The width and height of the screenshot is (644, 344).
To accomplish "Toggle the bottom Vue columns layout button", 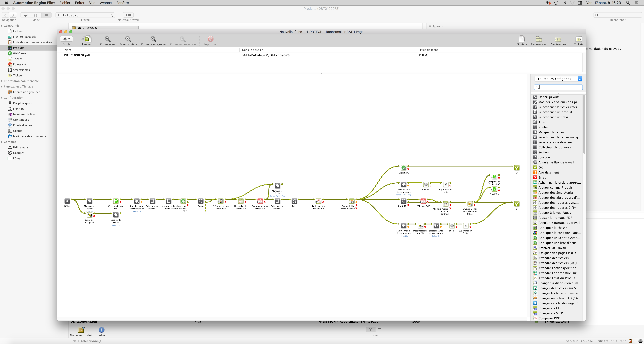I will [371, 330].
